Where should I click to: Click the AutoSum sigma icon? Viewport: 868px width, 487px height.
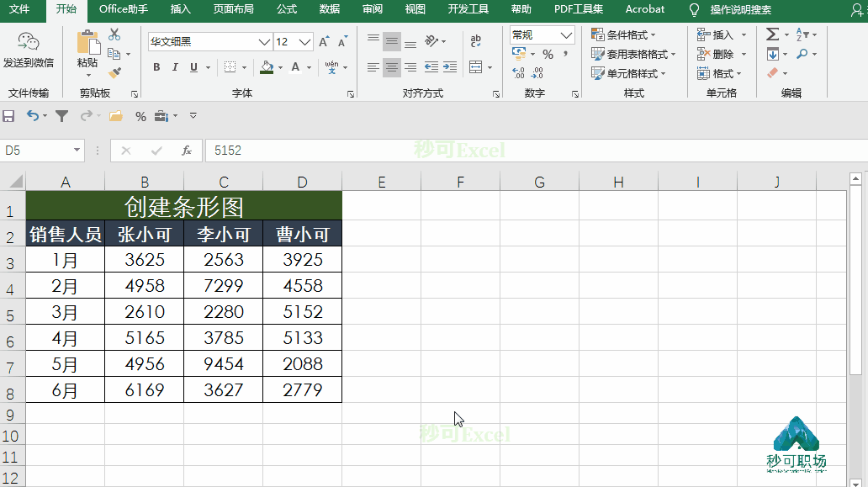click(x=773, y=34)
